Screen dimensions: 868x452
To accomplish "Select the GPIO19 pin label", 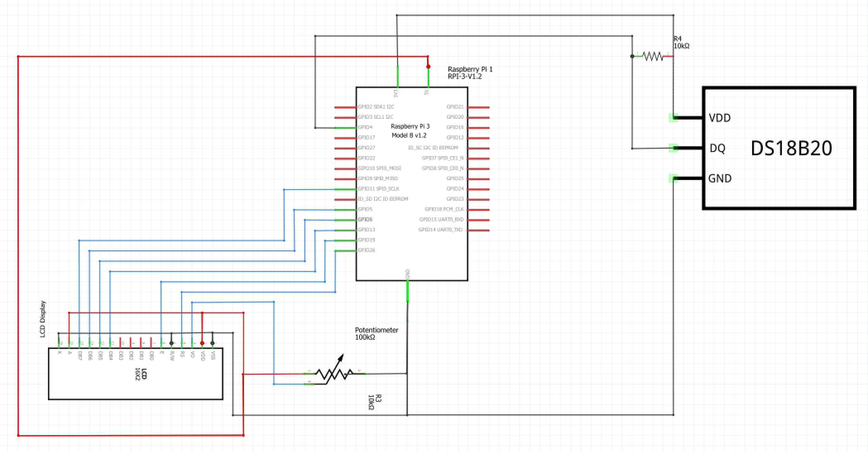I will (x=366, y=240).
